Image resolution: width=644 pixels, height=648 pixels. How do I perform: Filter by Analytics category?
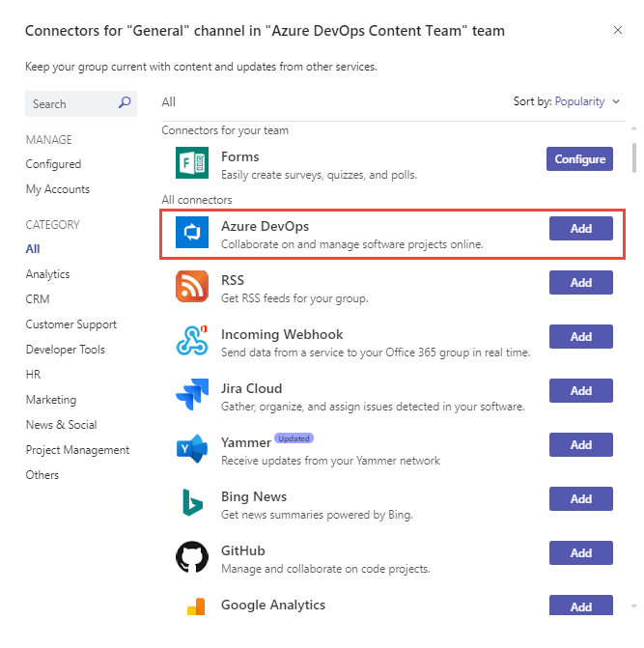(47, 274)
